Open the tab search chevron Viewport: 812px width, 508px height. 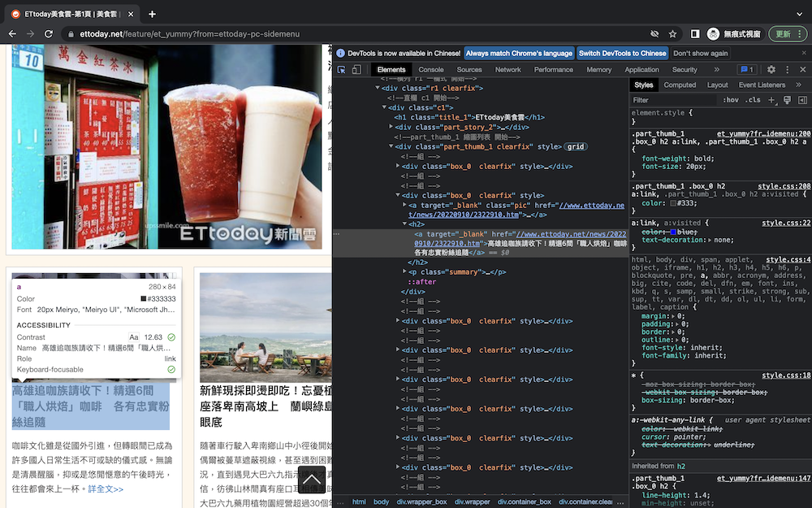tap(800, 14)
